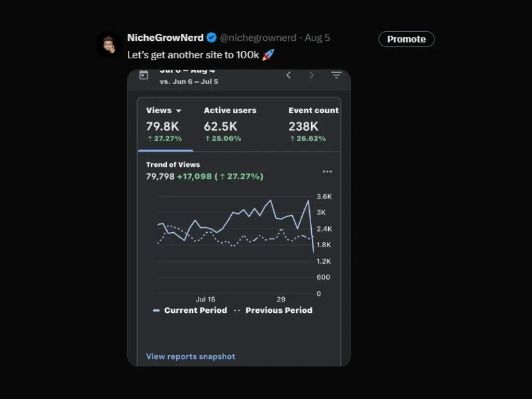Image resolution: width=532 pixels, height=399 pixels.
Task: Click the NicheGrowNerd display name
Action: (165, 38)
